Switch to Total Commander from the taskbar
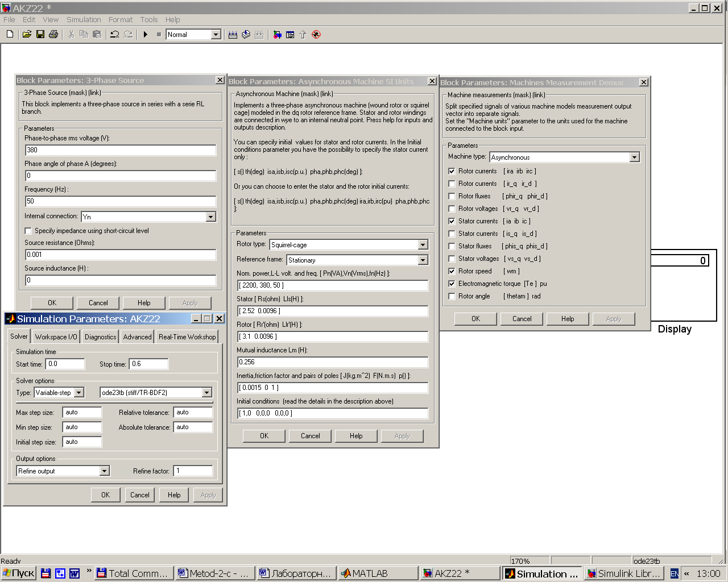This screenshot has height=582, width=728. 134,573
